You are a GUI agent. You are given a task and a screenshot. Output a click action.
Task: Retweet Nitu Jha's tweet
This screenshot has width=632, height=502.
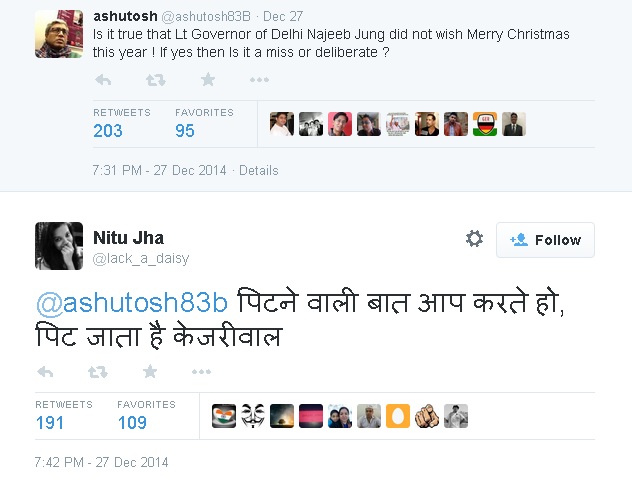(97, 372)
